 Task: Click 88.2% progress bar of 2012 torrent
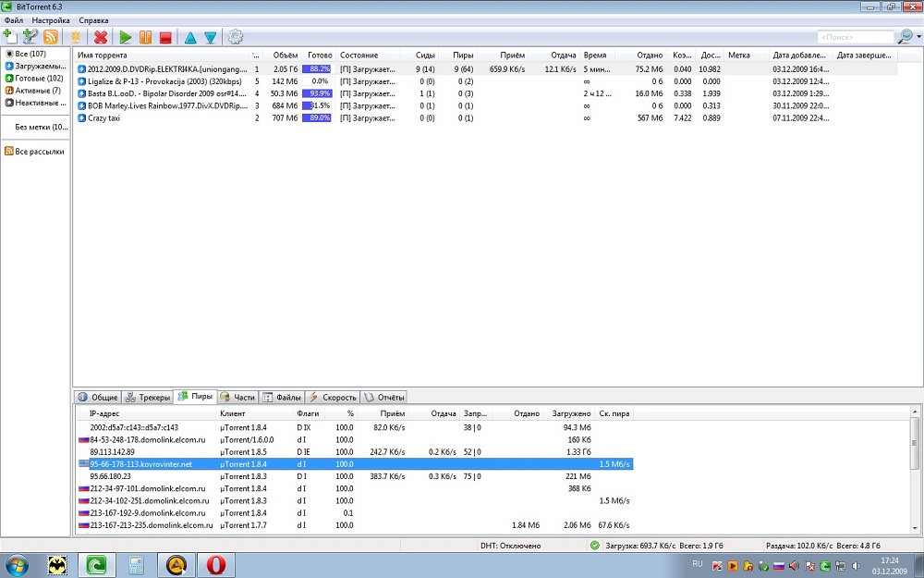click(x=317, y=69)
